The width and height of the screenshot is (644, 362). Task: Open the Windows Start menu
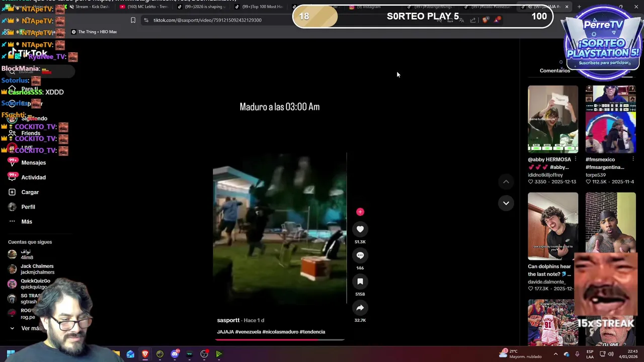[10, 354]
